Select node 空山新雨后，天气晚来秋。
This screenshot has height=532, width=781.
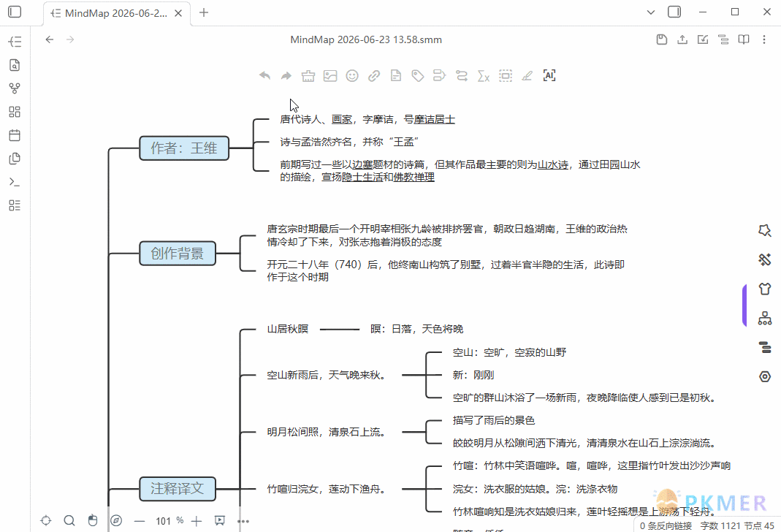tap(328, 375)
